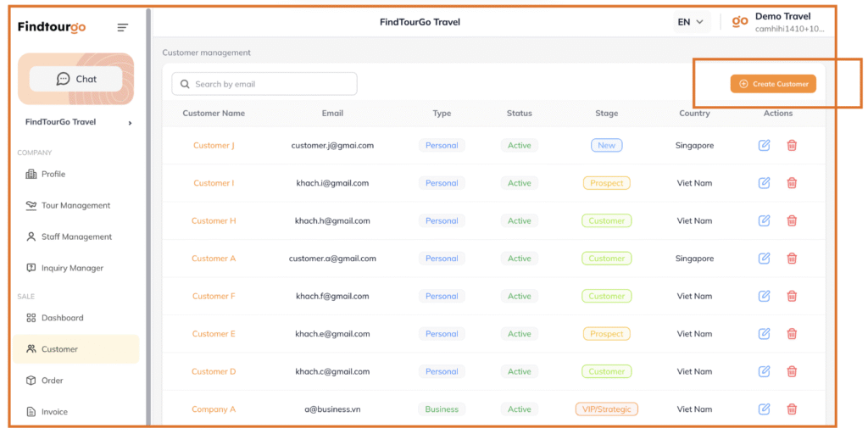Click the edit icon for Company A

coord(764,409)
